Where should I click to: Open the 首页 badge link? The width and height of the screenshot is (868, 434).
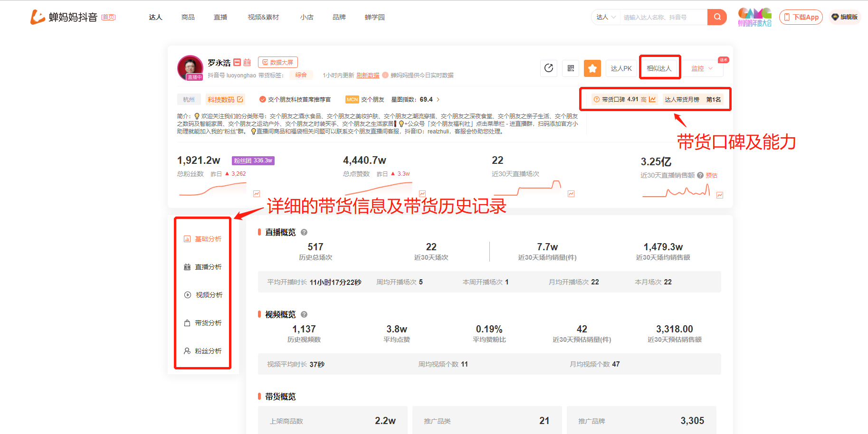point(108,17)
